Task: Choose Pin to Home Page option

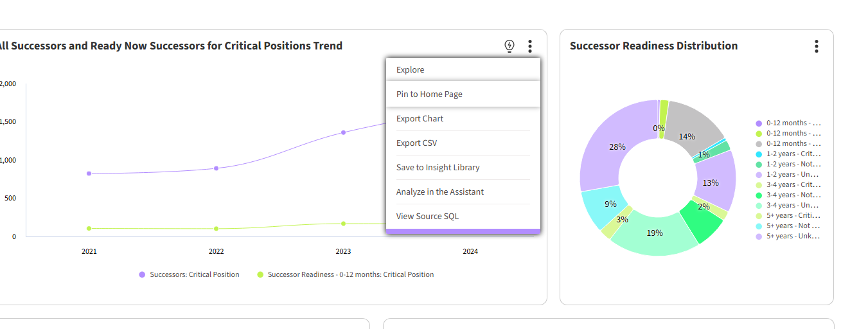Action: 429,94
